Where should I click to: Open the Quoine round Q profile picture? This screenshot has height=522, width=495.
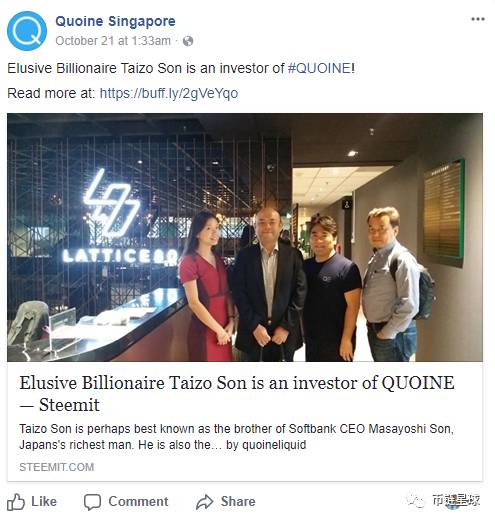[x=27, y=31]
